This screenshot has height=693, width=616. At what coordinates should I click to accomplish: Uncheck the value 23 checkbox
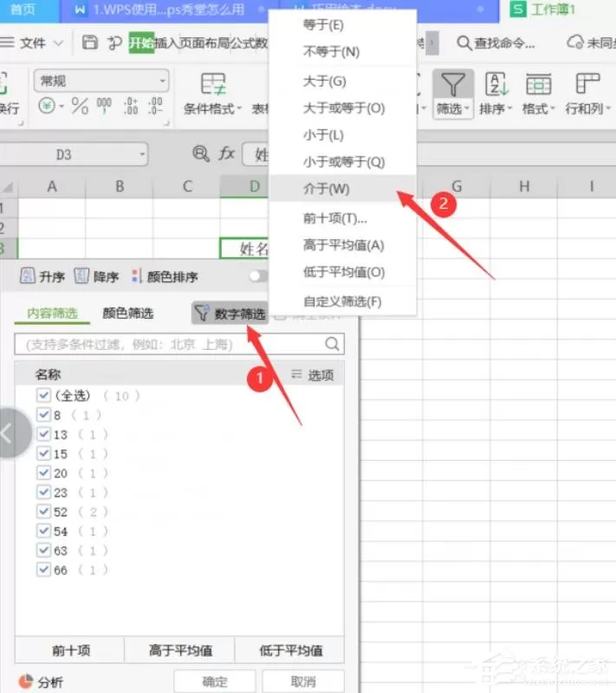[x=43, y=491]
